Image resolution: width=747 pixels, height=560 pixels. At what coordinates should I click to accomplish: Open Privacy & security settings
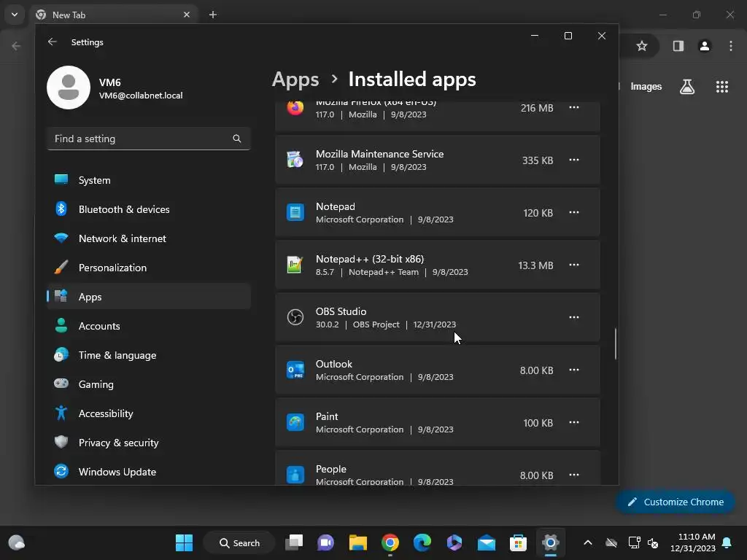click(149, 443)
